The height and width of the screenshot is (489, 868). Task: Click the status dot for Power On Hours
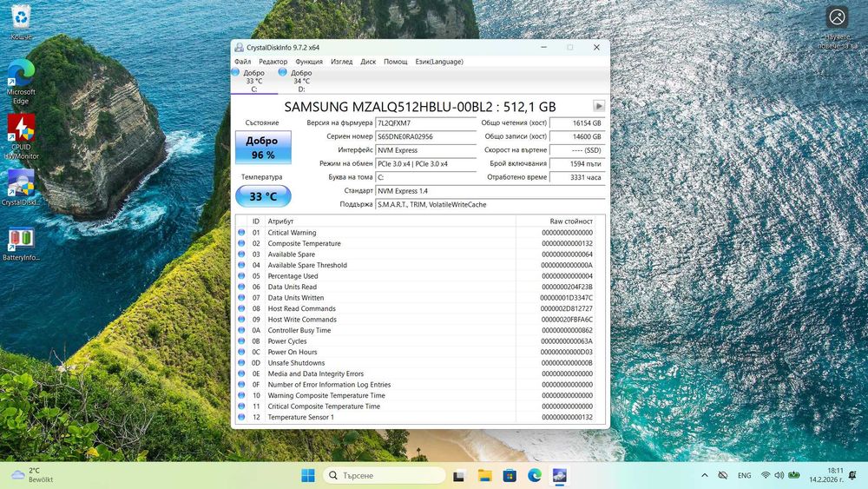[241, 352]
